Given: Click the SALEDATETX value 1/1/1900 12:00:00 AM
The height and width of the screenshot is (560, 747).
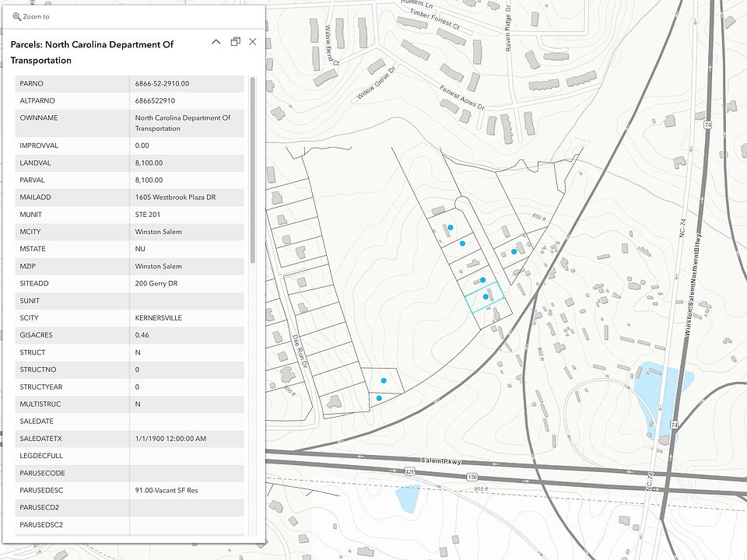Looking at the screenshot, I should tap(170, 439).
